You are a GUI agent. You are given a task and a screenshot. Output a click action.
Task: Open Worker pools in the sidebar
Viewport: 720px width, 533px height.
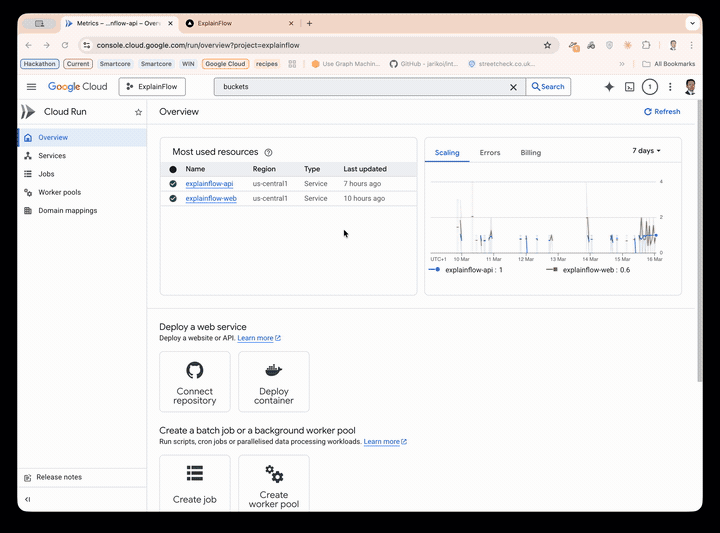[82, 192]
